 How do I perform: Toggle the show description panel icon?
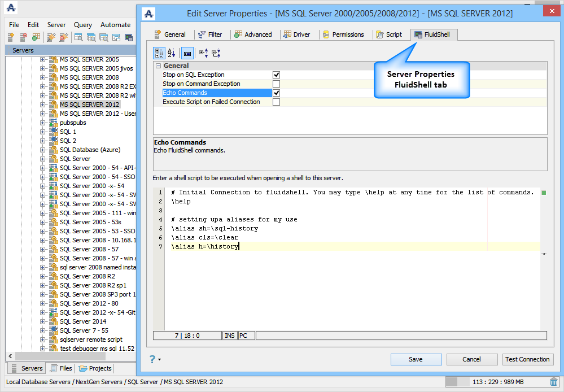[x=187, y=53]
